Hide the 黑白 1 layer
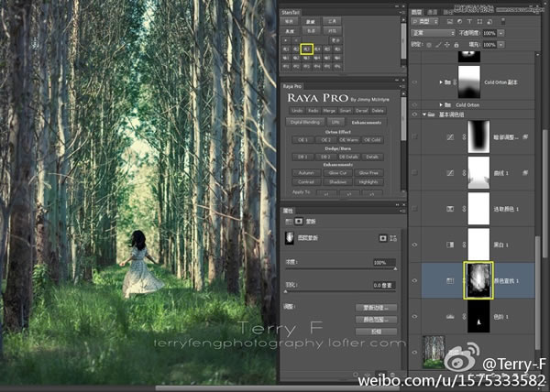Viewport: 550px width, 392px height. tap(414, 243)
